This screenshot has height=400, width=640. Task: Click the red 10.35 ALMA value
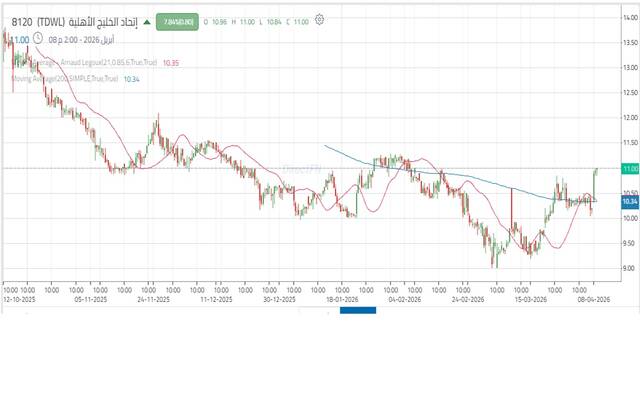(170, 63)
